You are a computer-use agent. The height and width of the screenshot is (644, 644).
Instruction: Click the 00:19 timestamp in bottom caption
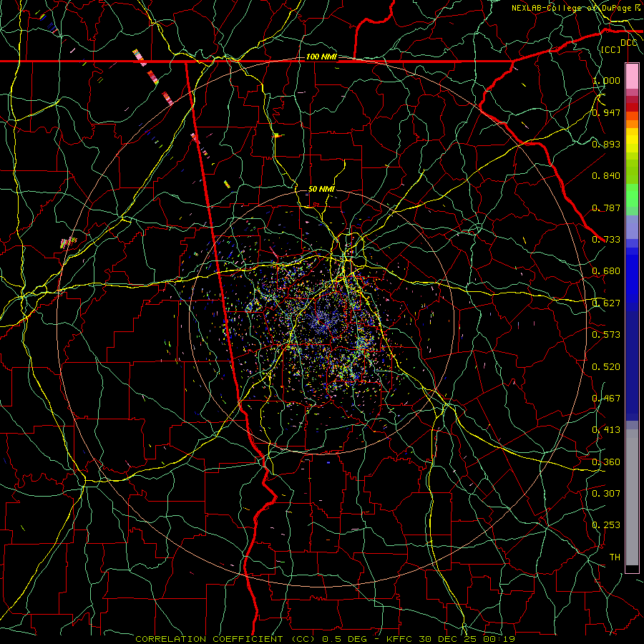(499, 639)
